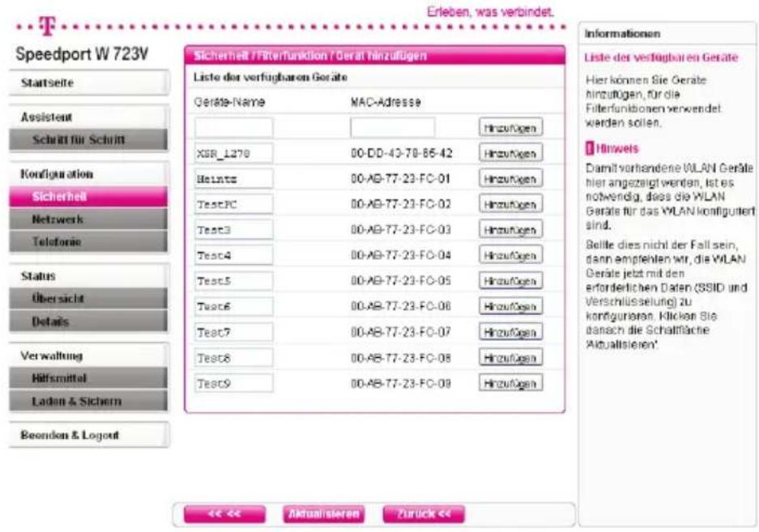Open the Konfiguration section header
Viewport: 759px width, 532px height.
[89, 174]
